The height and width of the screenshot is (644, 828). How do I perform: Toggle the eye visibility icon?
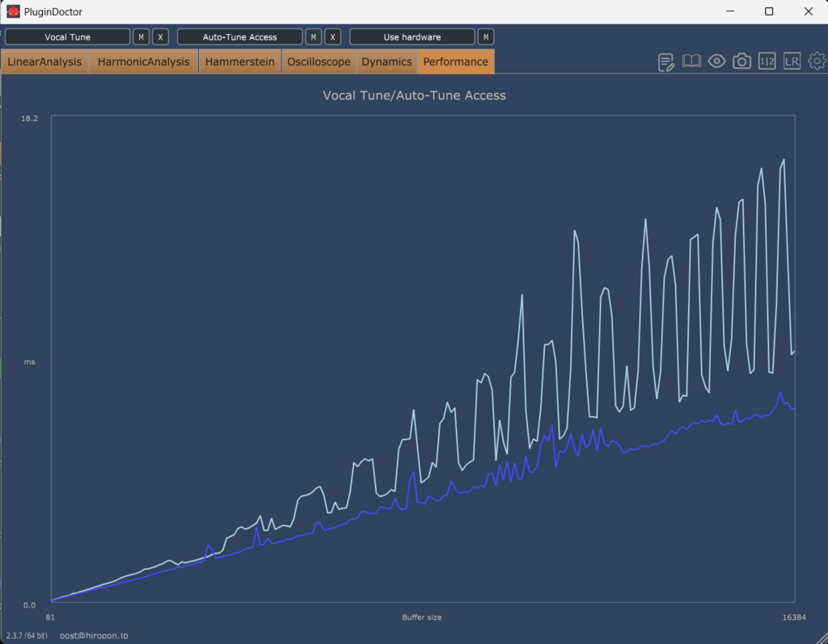click(716, 61)
